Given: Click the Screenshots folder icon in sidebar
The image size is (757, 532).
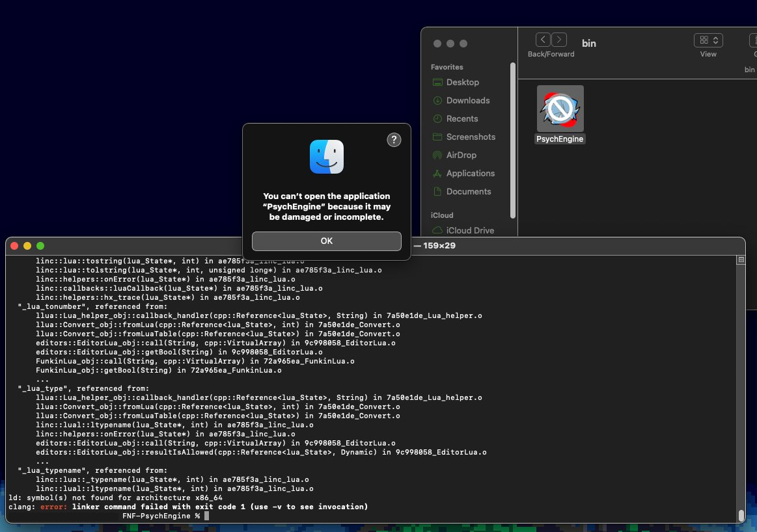Looking at the screenshot, I should pos(437,137).
